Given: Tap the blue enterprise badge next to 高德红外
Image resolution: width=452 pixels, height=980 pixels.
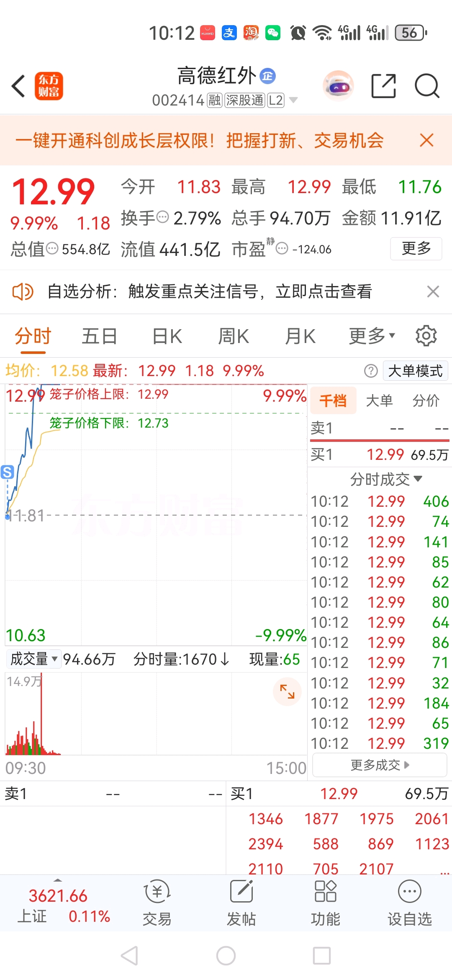Looking at the screenshot, I should tap(267, 76).
